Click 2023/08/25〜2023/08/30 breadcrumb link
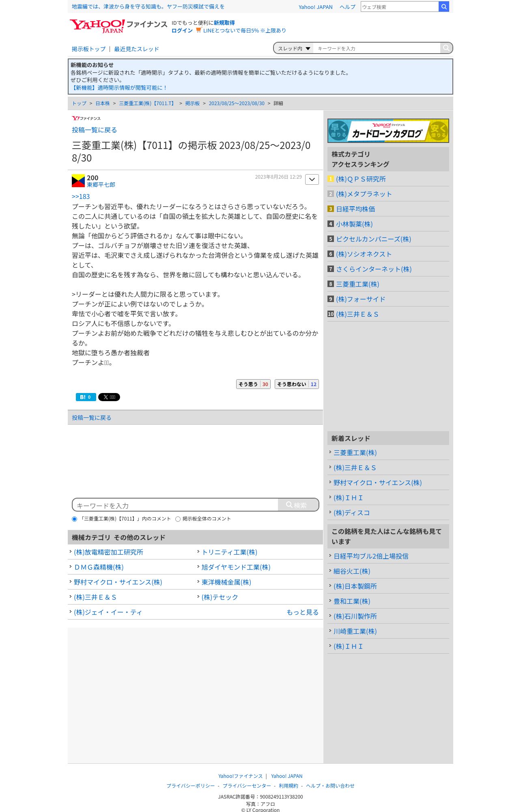Screen dimensions: 521x812 [x=237, y=104]
